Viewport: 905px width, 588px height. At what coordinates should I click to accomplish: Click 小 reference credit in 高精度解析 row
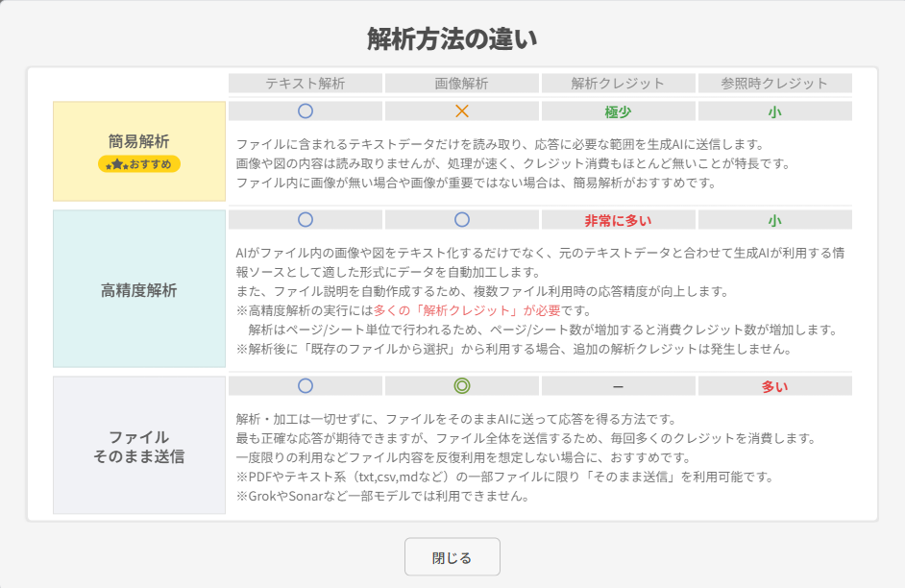pos(774,220)
